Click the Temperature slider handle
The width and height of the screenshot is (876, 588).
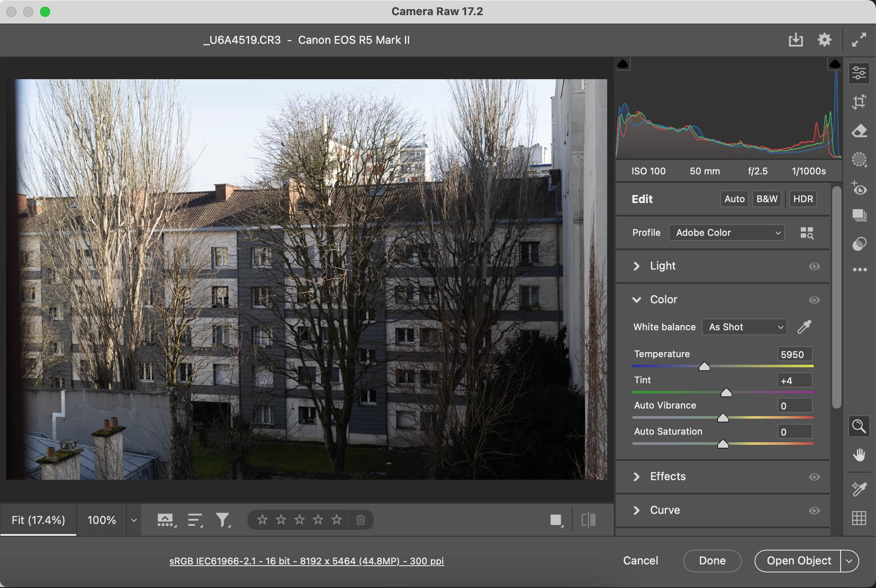pyautogui.click(x=704, y=367)
